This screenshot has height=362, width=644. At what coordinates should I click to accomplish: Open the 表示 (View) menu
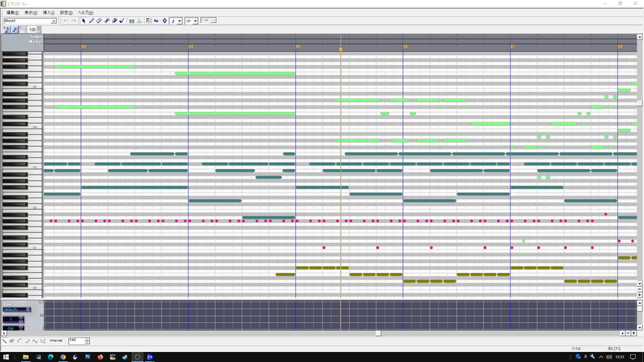coord(31,13)
